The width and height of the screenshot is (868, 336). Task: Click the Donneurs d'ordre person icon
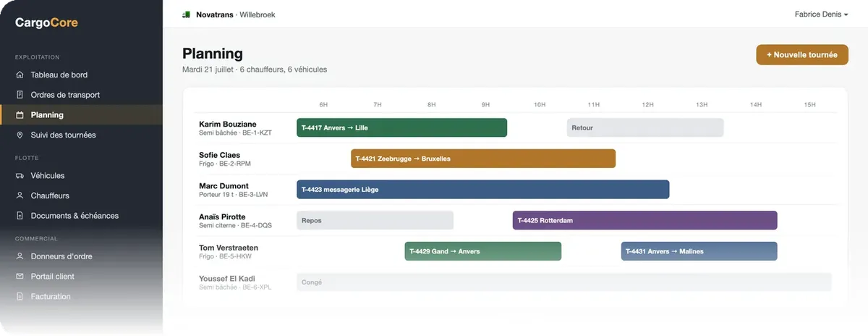[x=20, y=256]
